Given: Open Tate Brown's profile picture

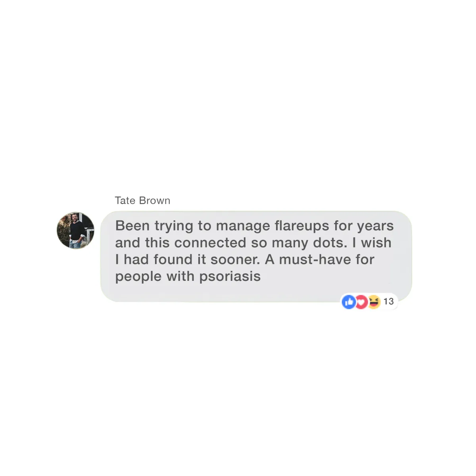Looking at the screenshot, I should tap(75, 230).
